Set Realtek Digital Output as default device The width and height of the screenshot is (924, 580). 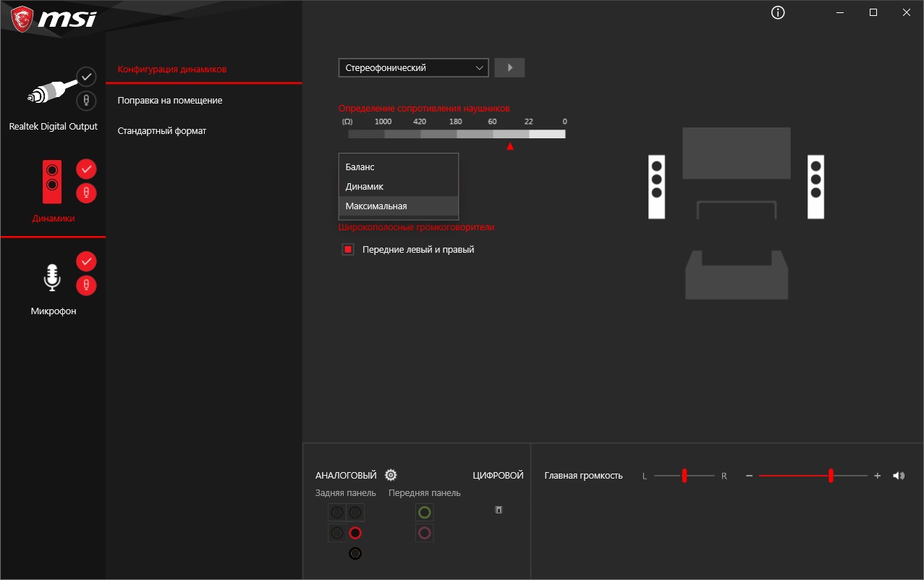[x=86, y=76]
